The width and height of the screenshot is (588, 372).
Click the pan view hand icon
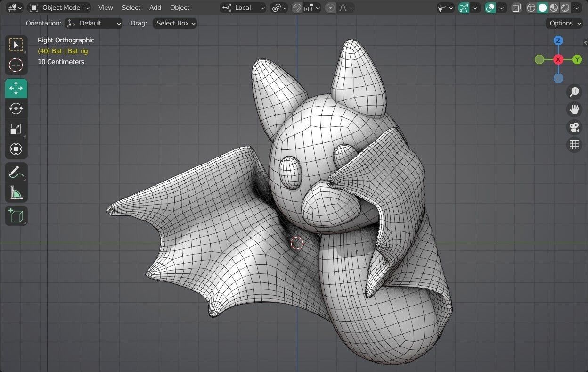coord(574,109)
